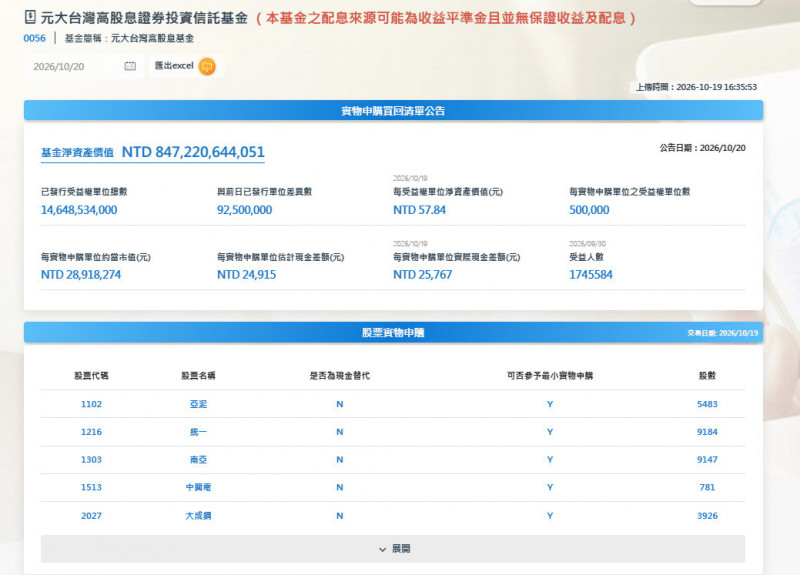Click the 公告日期:2026/10/20 text

tap(703, 148)
